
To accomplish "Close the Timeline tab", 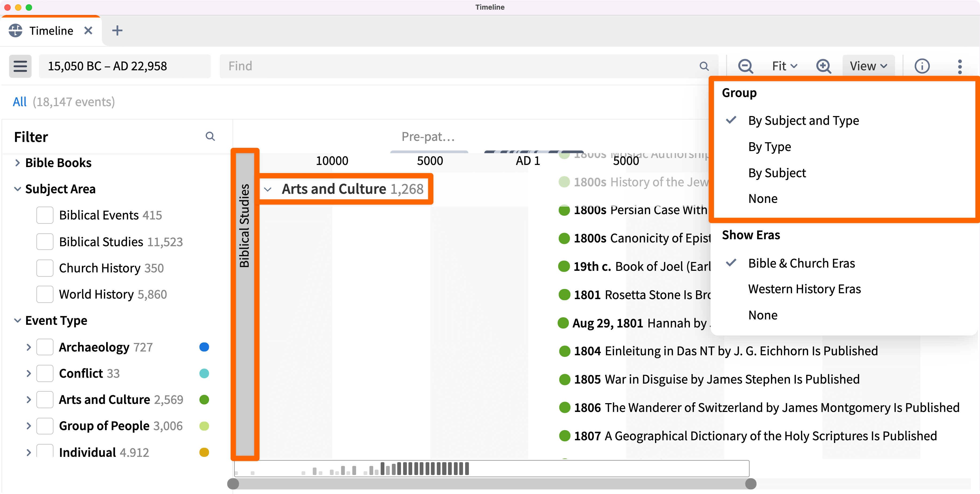I will tap(88, 30).
